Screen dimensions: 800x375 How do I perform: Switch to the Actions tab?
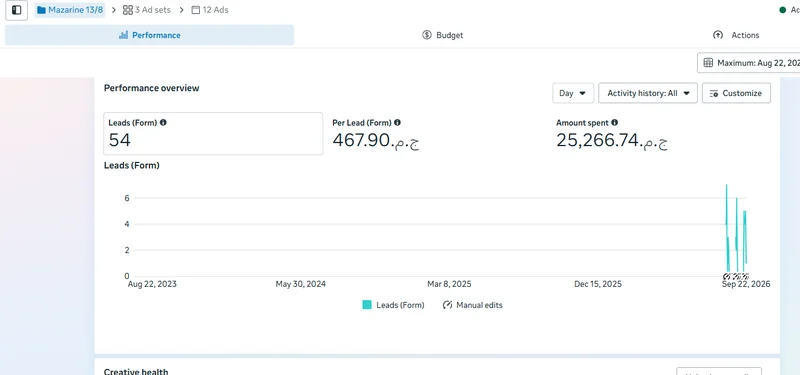736,35
